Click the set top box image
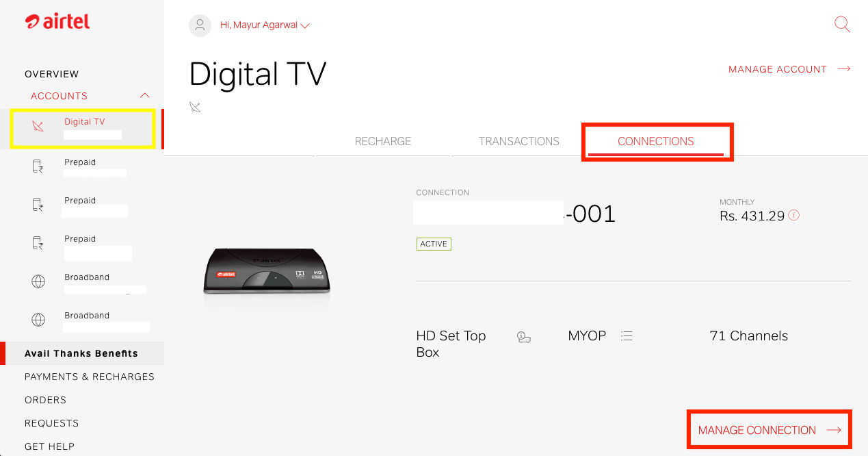This screenshot has width=868, height=456. 267,270
